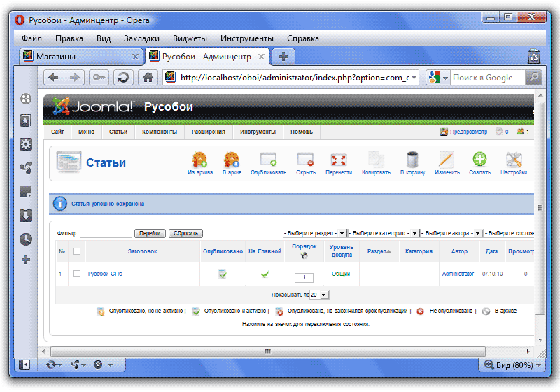
Task: Tick the checkbox for 'Русобои СПб' article
Action: point(77,274)
